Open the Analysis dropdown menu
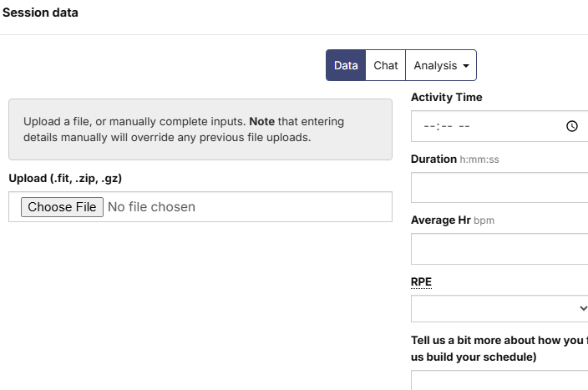Screen dimensions: 588x390 pos(441,65)
